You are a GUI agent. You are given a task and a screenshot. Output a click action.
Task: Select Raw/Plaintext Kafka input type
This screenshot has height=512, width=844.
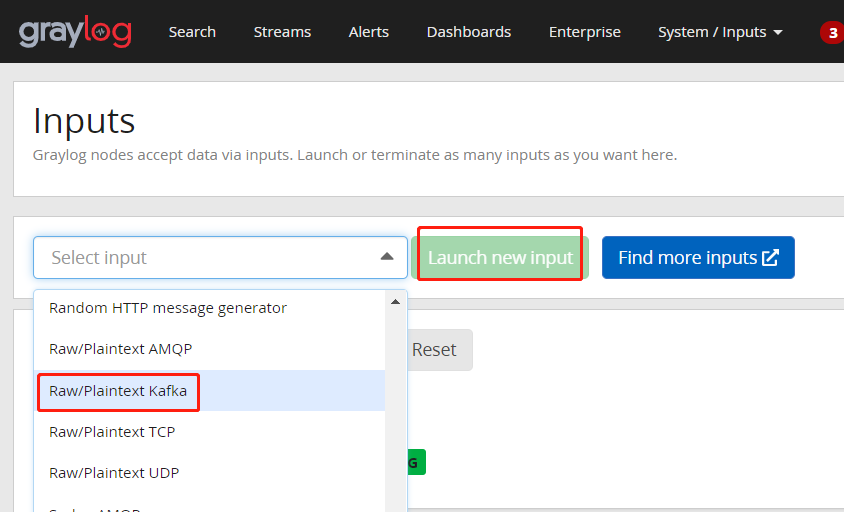tap(209, 391)
